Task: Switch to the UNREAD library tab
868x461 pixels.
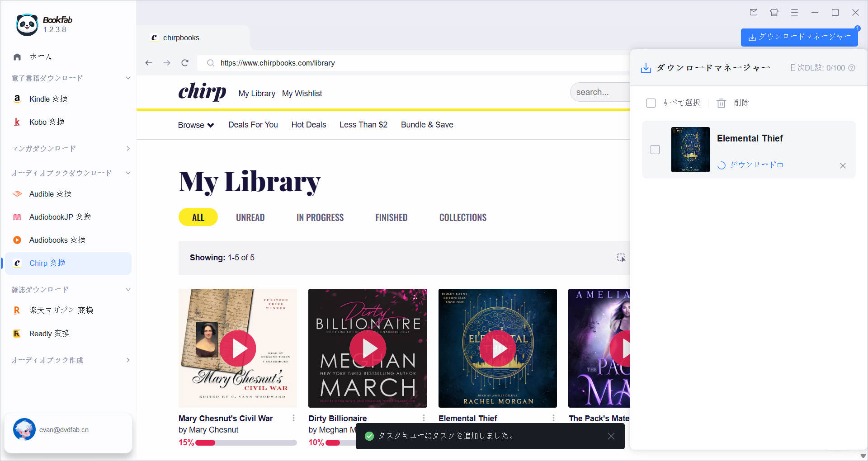Action: [250, 217]
